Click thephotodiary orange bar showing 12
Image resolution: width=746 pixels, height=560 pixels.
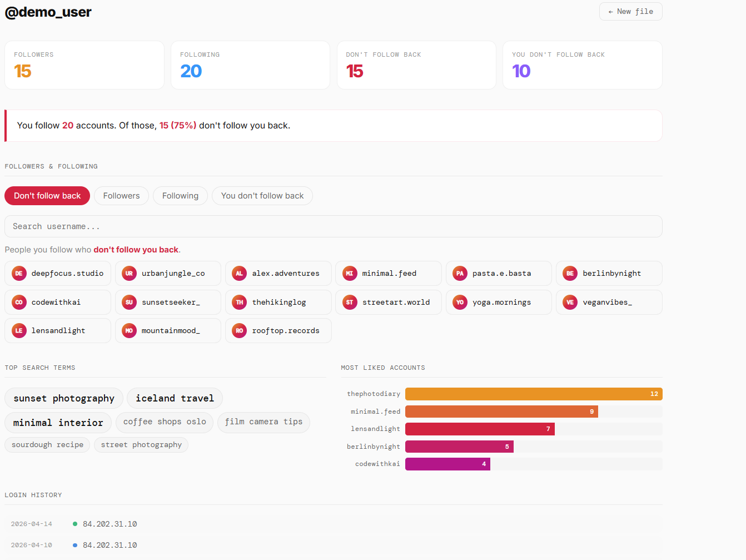click(534, 394)
